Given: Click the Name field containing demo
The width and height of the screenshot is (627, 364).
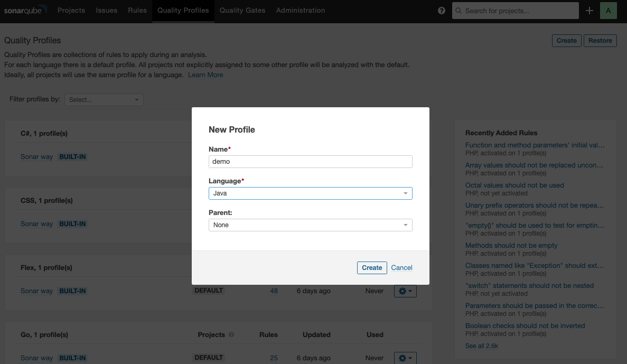Looking at the screenshot, I should tap(310, 162).
